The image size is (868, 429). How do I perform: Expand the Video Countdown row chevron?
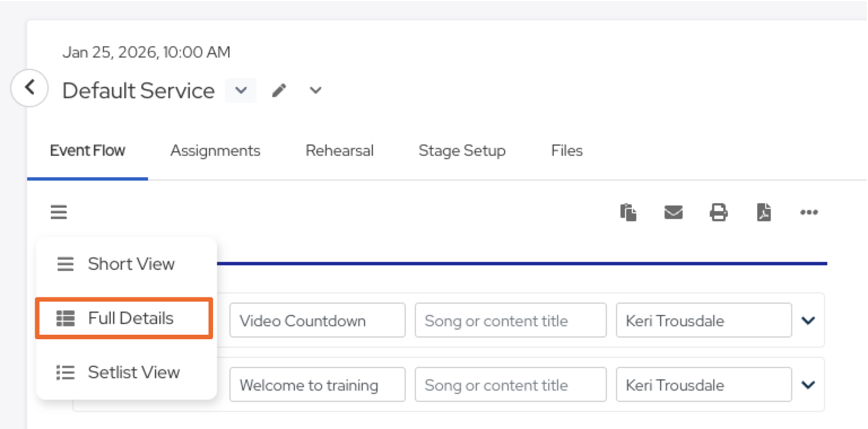[808, 321]
